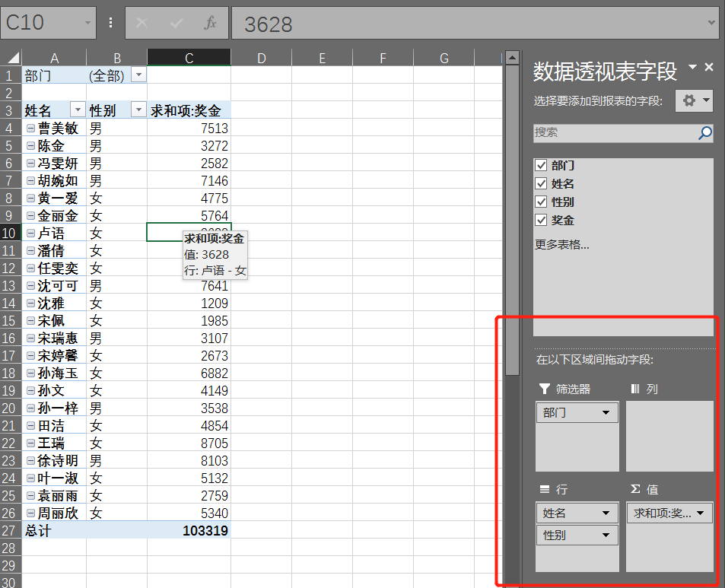Select row 27 header
The image size is (725, 588).
[x=10, y=530]
